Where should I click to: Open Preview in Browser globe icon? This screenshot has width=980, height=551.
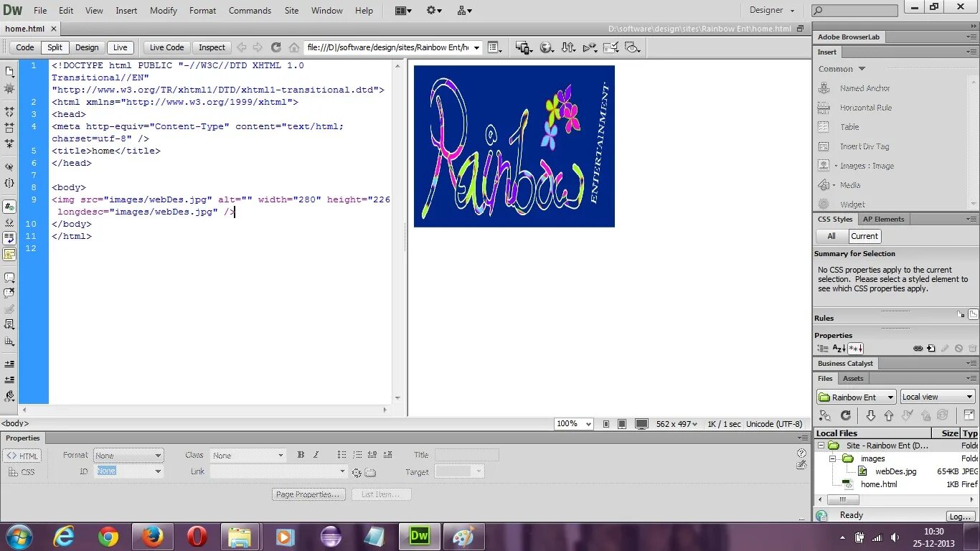(x=547, y=47)
